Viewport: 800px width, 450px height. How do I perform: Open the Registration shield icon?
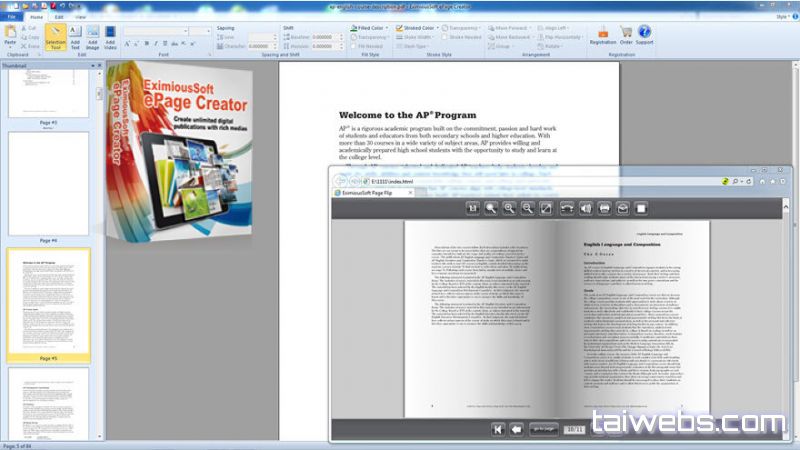[x=603, y=35]
